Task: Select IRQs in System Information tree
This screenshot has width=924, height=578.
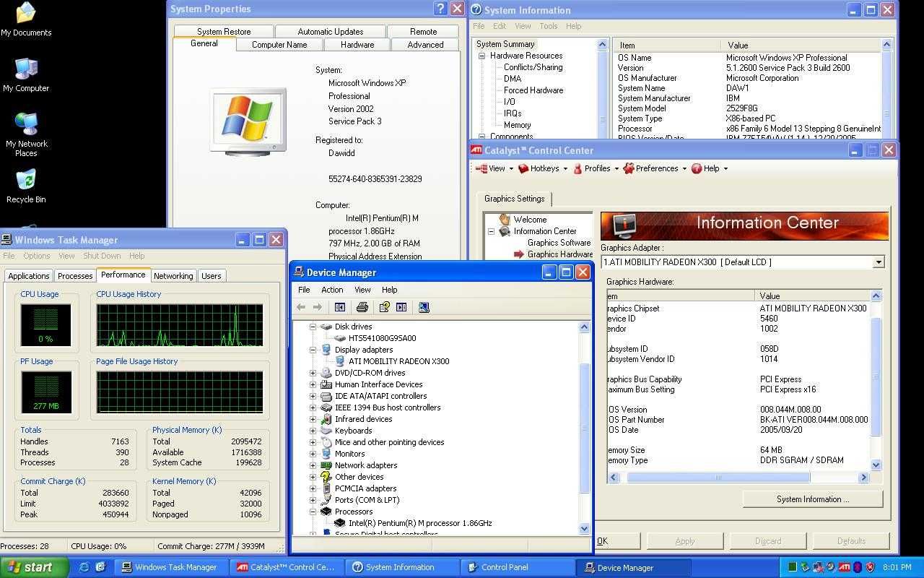Action: 513,113
